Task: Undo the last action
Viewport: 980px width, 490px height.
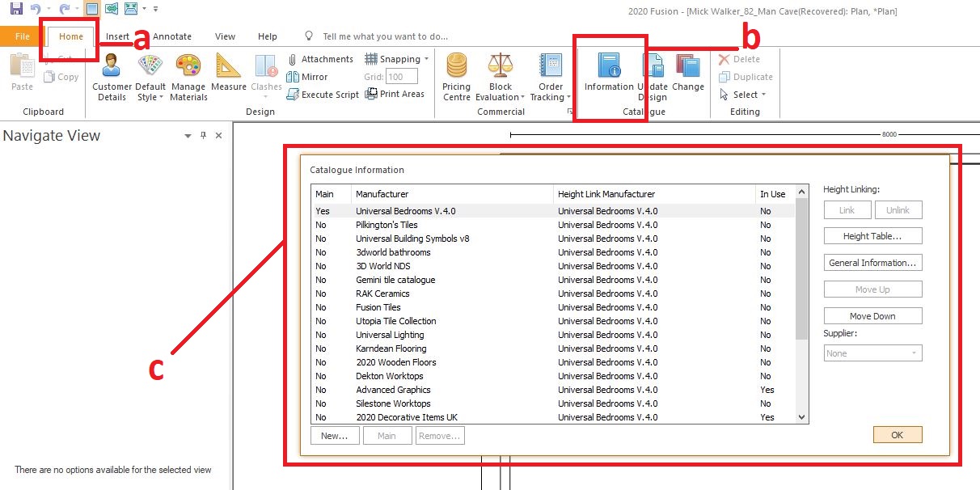Action: click(35, 8)
